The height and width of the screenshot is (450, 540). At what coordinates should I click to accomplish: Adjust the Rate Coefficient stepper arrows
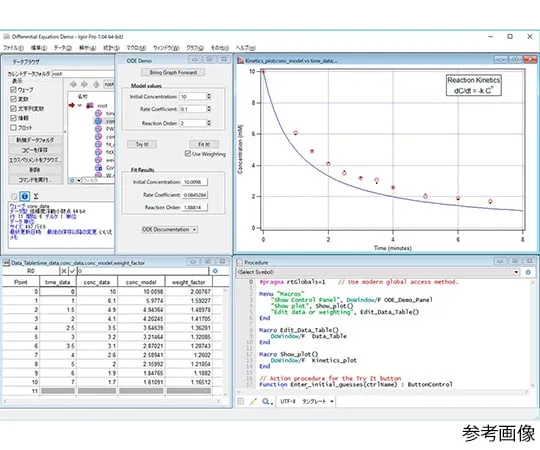coord(209,109)
